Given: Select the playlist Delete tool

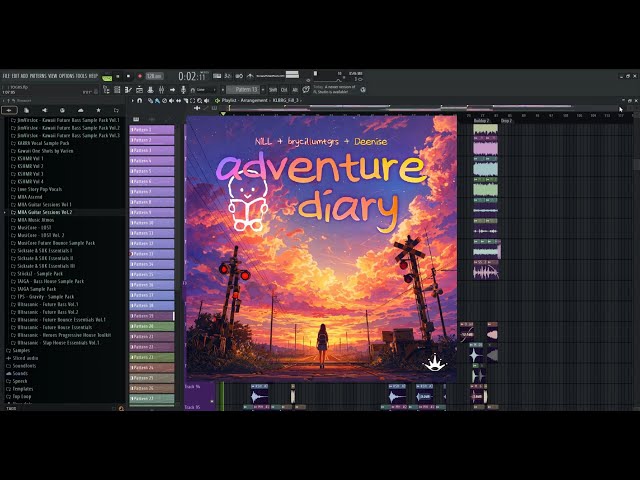Looking at the screenshot, I should (x=164, y=100).
